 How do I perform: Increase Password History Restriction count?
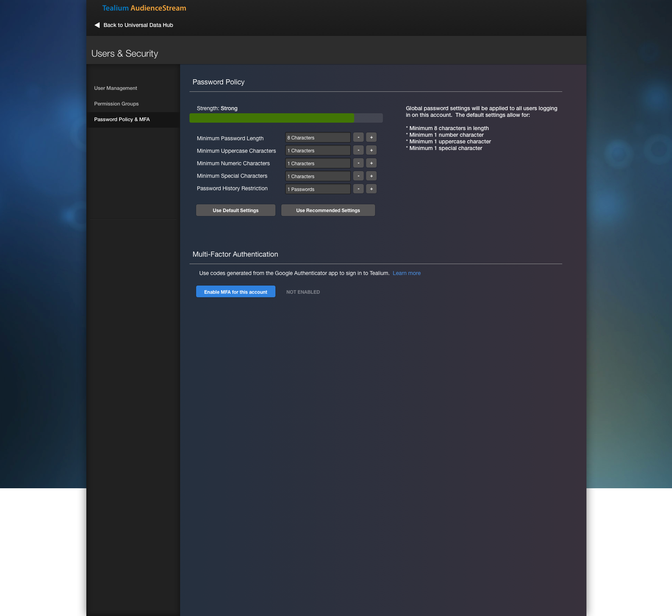click(x=371, y=189)
